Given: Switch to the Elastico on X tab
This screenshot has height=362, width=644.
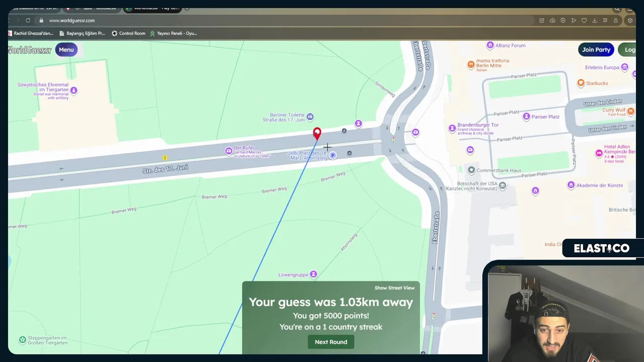Looking at the screenshot, I should point(34,9).
